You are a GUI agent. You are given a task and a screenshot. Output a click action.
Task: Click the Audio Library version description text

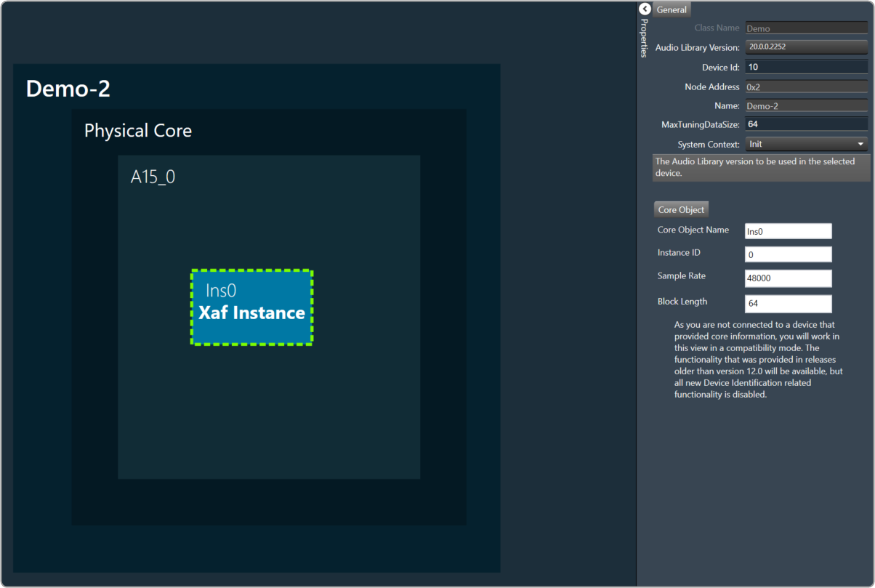click(755, 167)
